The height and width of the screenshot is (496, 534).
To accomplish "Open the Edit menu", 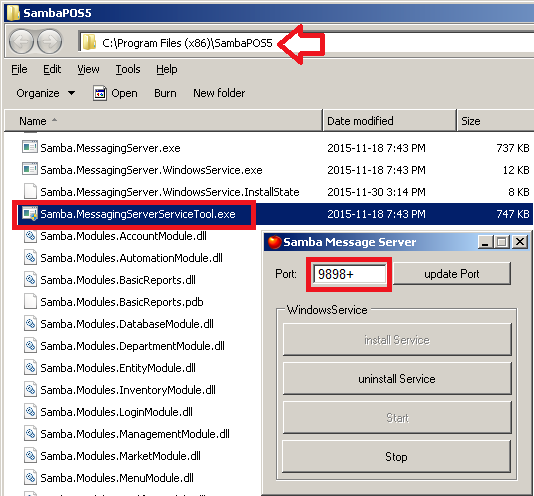I will [52, 69].
